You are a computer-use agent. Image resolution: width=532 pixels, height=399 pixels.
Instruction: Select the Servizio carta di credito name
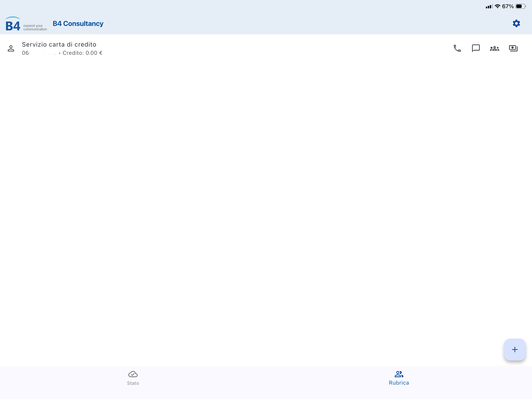pos(59,45)
